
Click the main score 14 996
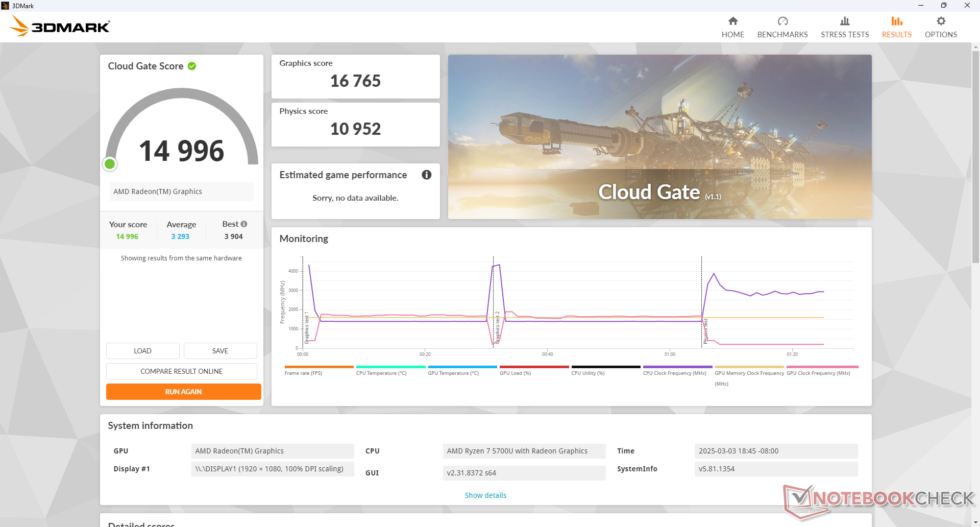pos(181,151)
